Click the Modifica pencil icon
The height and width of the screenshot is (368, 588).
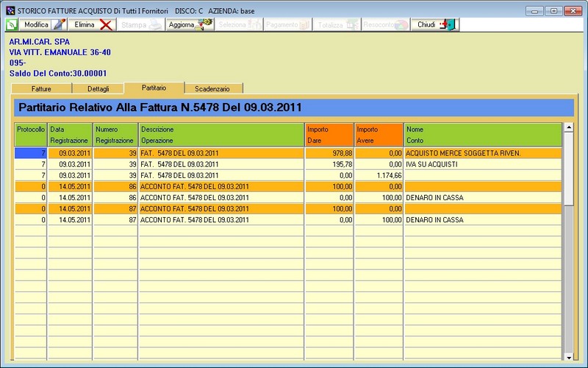coord(59,25)
